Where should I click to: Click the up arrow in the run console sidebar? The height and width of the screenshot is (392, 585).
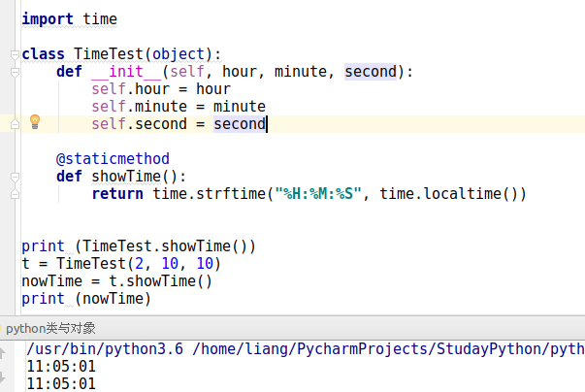pyautogui.click(x=2, y=353)
